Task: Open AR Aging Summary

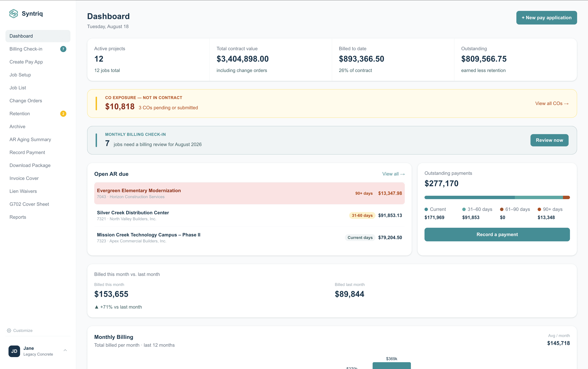Action: [38, 140]
